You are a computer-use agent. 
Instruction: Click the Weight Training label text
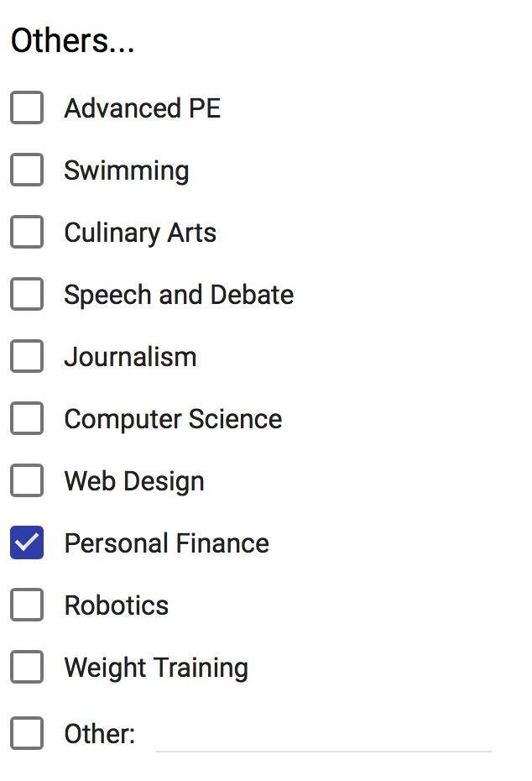point(156,668)
